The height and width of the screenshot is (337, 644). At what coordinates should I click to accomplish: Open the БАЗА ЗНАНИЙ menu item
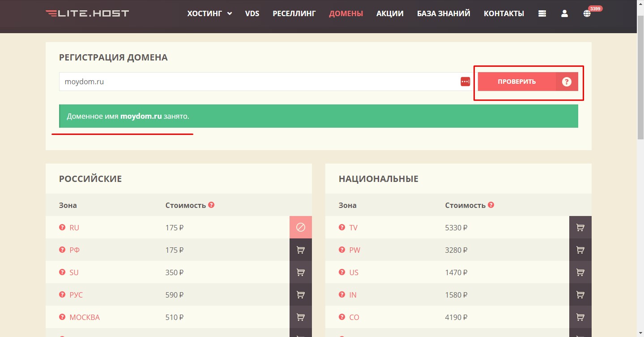tap(444, 13)
